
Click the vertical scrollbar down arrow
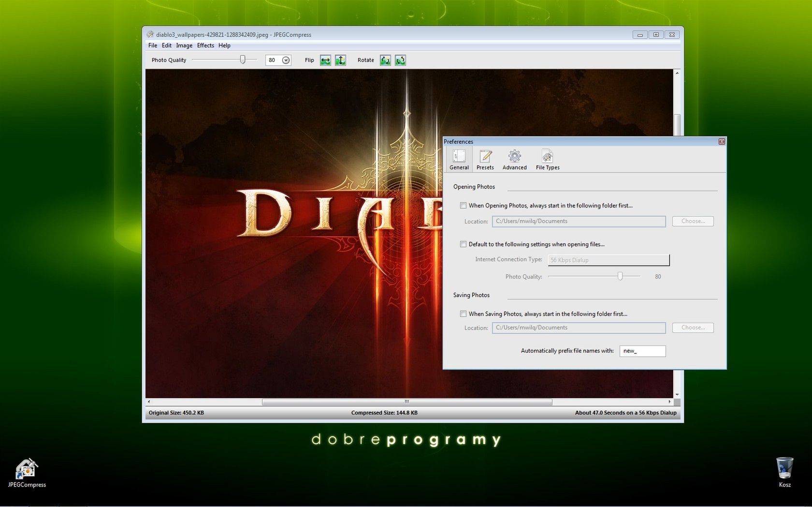[x=677, y=394]
